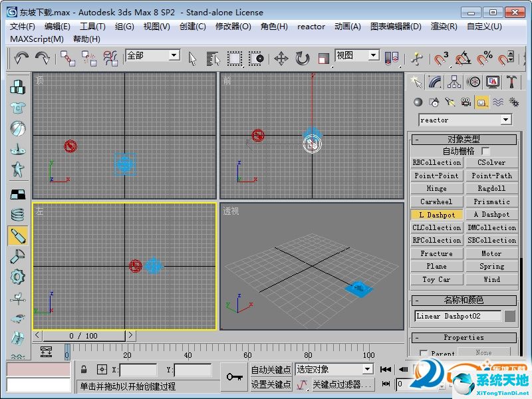The width and height of the screenshot is (532, 399).
Task: Open Select by Name list tool
Action: pyautogui.click(x=213, y=59)
